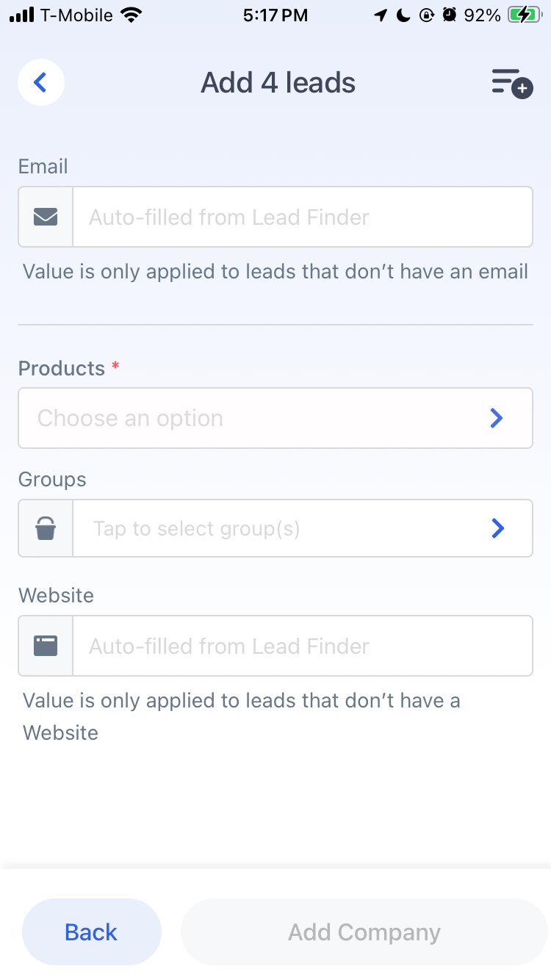Tap the browser window icon beside Website

[x=46, y=646]
